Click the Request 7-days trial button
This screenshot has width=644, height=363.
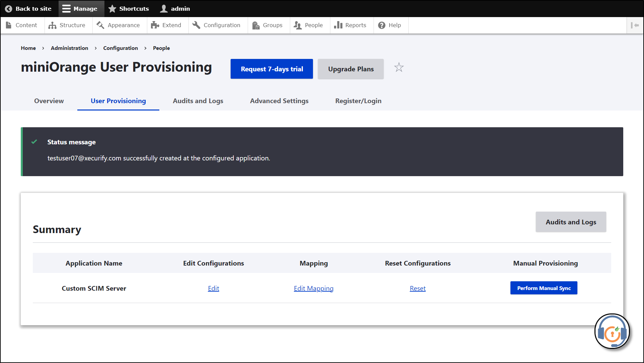pyautogui.click(x=271, y=69)
